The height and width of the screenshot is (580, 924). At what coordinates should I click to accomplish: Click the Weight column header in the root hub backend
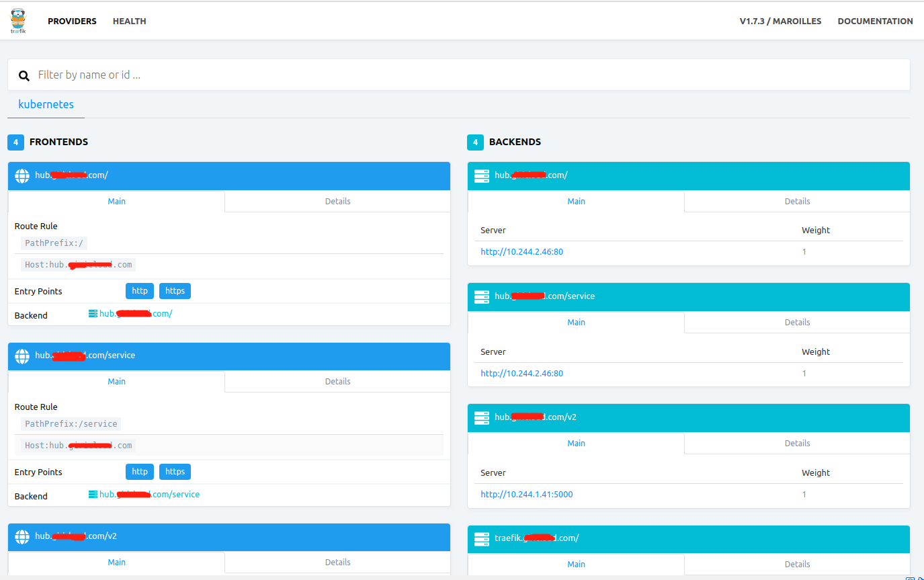pyautogui.click(x=816, y=231)
